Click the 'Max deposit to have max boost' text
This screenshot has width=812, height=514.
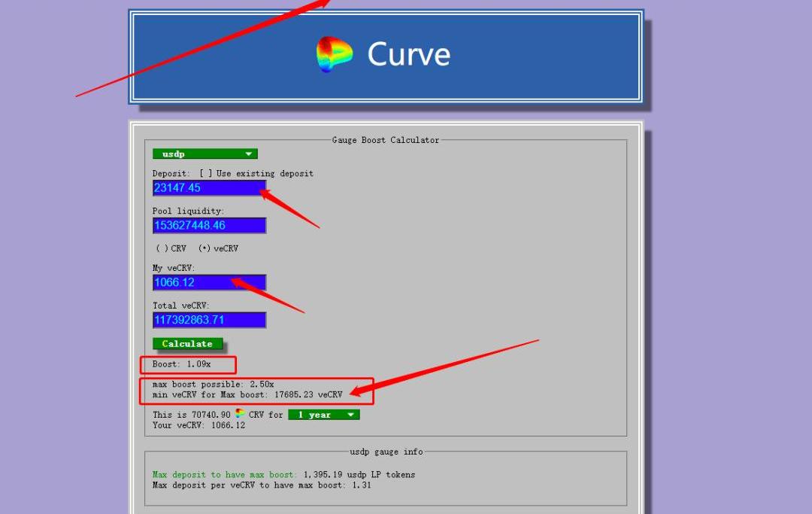(x=225, y=475)
